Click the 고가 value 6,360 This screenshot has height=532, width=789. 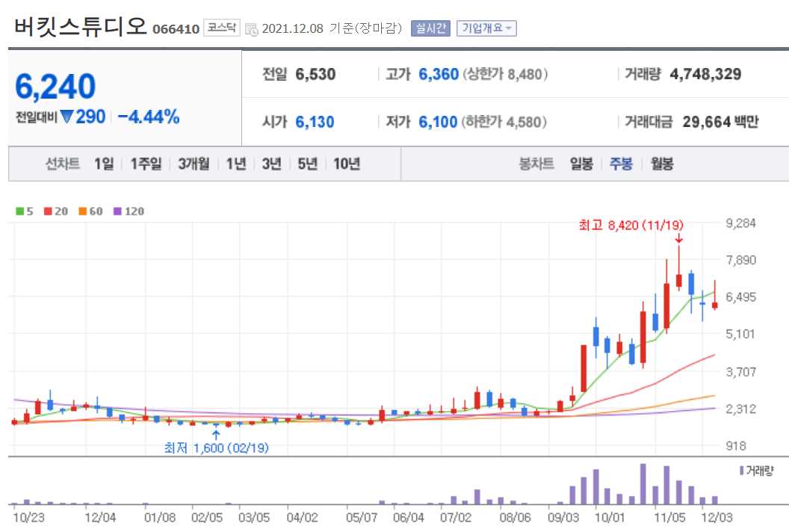click(439, 75)
